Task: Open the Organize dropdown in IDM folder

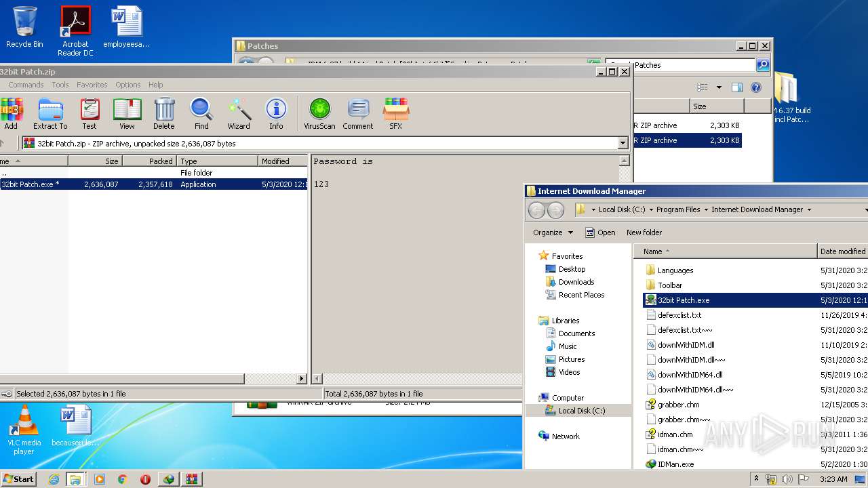Action: point(553,232)
